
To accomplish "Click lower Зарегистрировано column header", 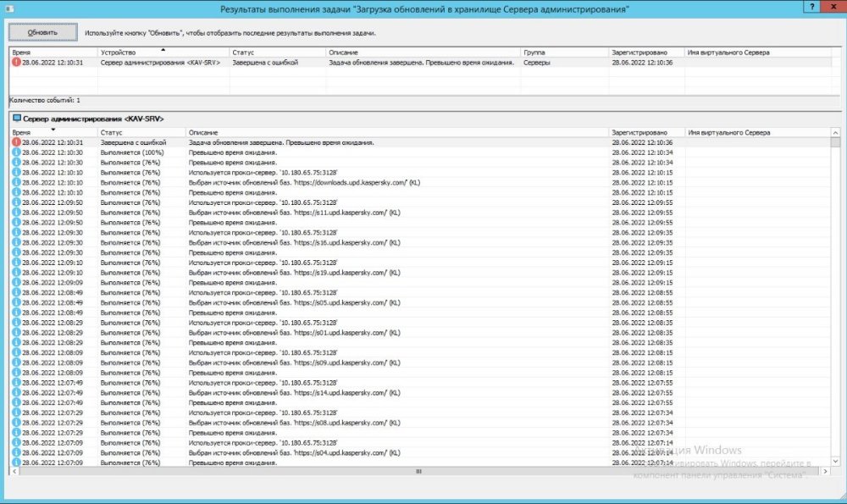I will click(646, 132).
